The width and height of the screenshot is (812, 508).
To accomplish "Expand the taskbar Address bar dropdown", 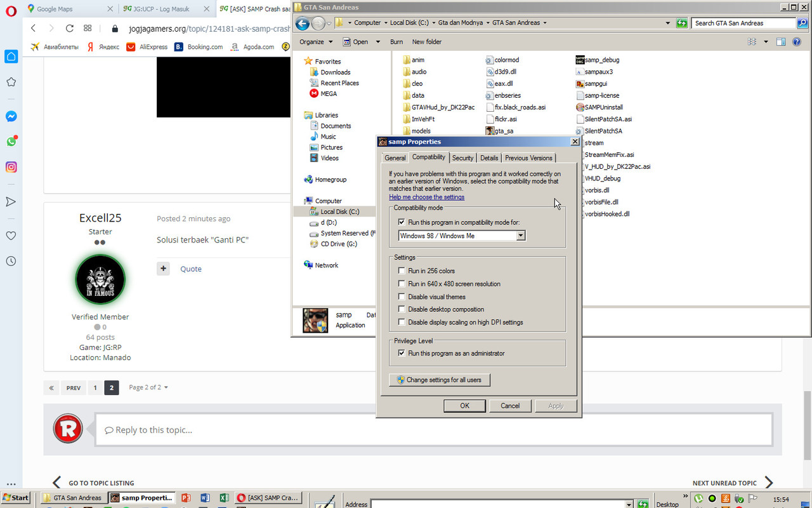I will click(x=629, y=504).
